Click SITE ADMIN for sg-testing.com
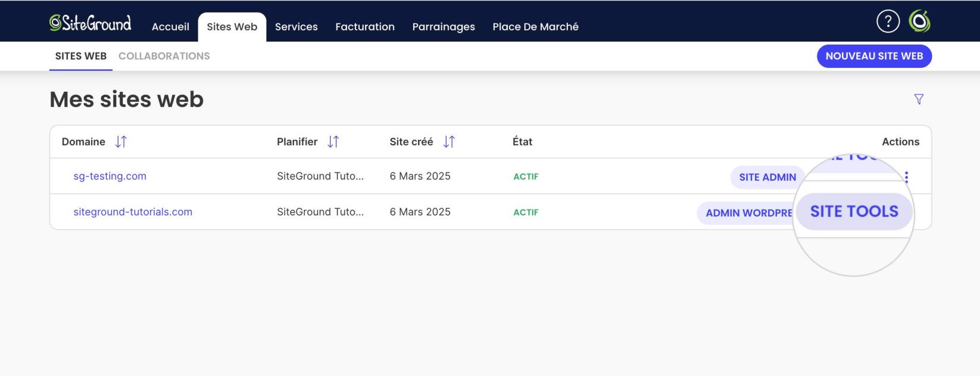Image resolution: width=980 pixels, height=376 pixels. (x=767, y=177)
